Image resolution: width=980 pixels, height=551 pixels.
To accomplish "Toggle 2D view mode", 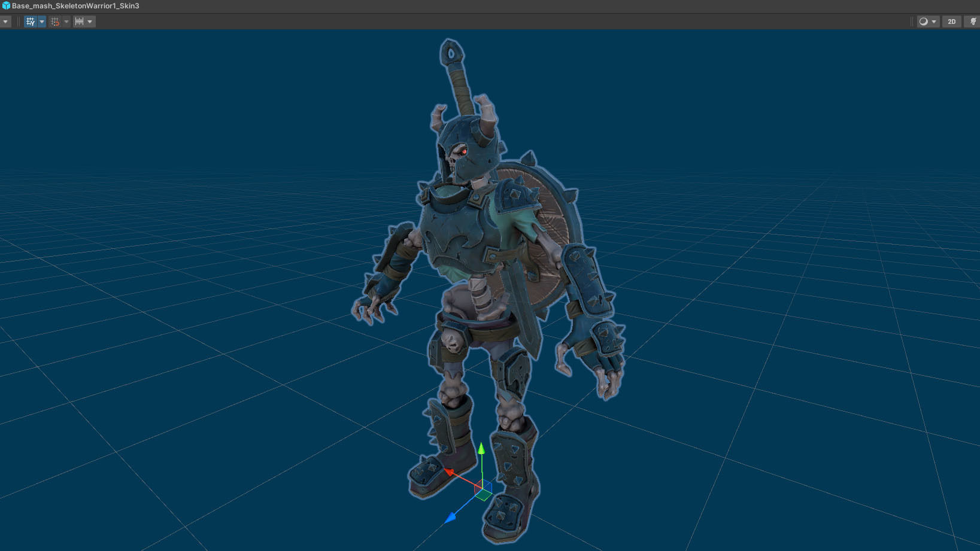I will point(951,22).
